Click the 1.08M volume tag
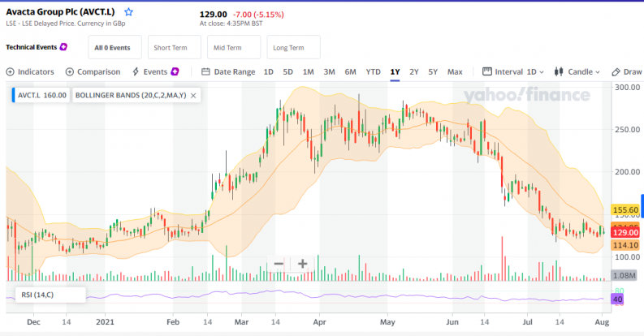Viewport: 644px width, 336px height. coord(625,275)
